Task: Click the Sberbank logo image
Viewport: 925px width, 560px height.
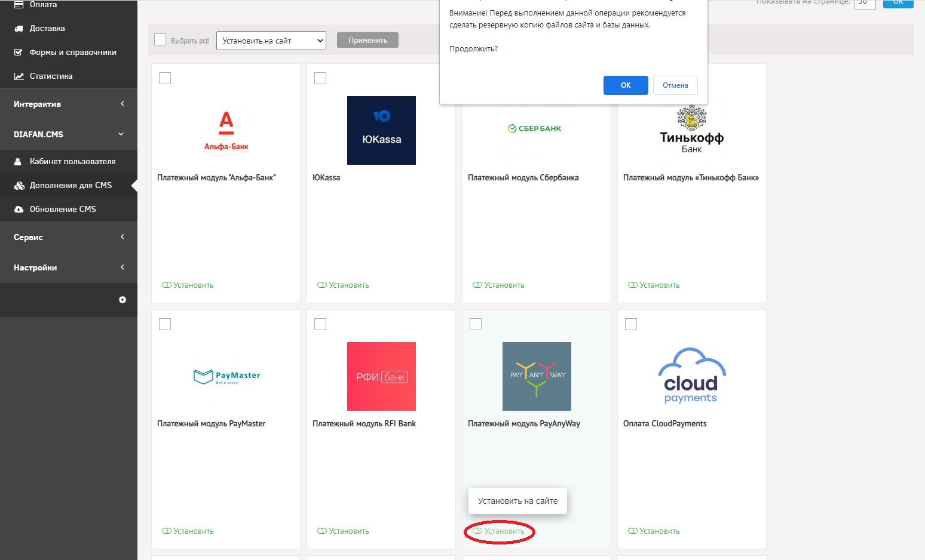Action: (x=535, y=128)
